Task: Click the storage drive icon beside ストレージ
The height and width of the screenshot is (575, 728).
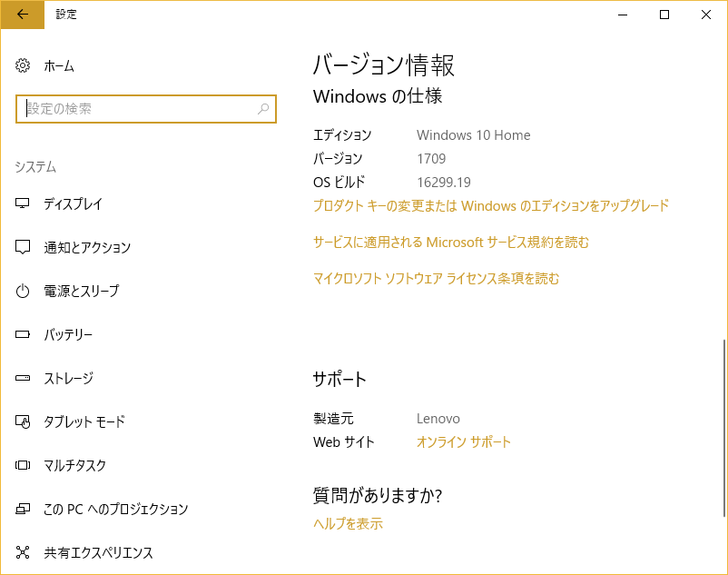Action: 23,378
